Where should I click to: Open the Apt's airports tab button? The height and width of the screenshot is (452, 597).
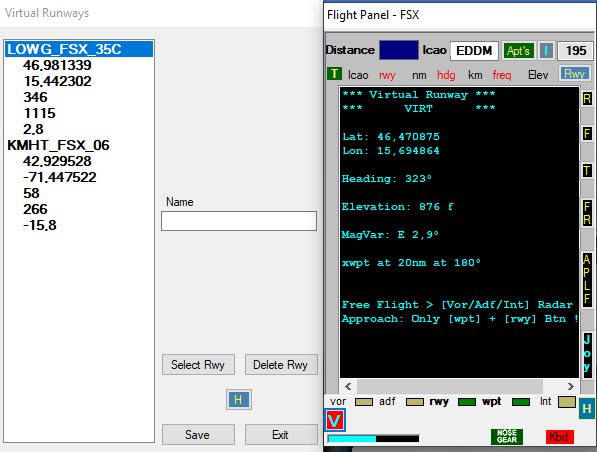(518, 50)
